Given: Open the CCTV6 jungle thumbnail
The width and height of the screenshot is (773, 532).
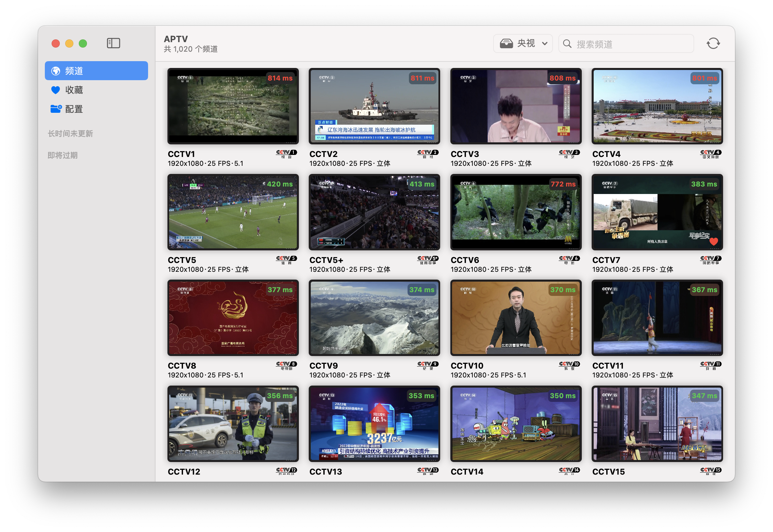Looking at the screenshot, I should tap(516, 212).
